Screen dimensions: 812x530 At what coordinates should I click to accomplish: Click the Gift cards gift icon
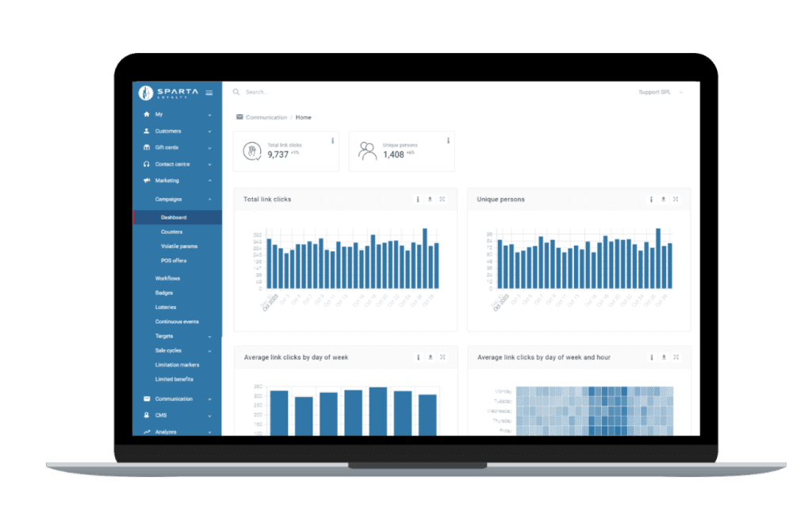click(147, 147)
